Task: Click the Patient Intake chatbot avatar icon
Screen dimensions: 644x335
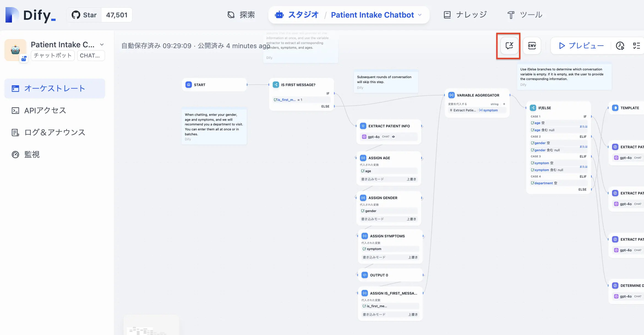Action: click(x=15, y=50)
